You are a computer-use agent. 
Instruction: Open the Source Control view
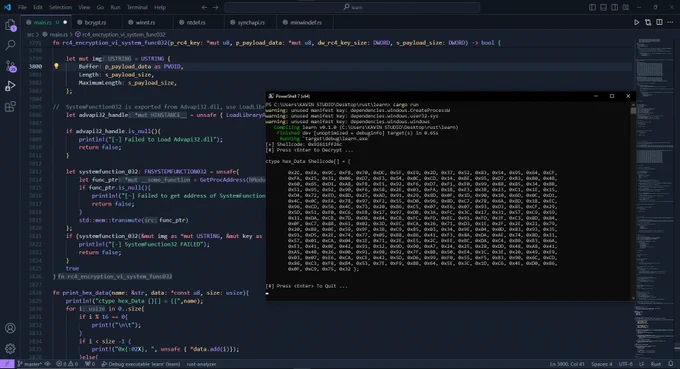10,66
